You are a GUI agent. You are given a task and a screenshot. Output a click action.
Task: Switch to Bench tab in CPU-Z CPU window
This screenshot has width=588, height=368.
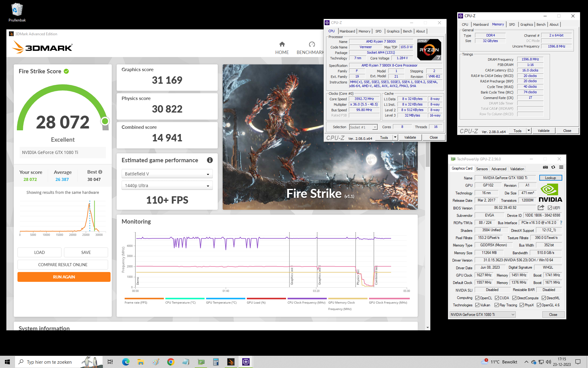407,31
